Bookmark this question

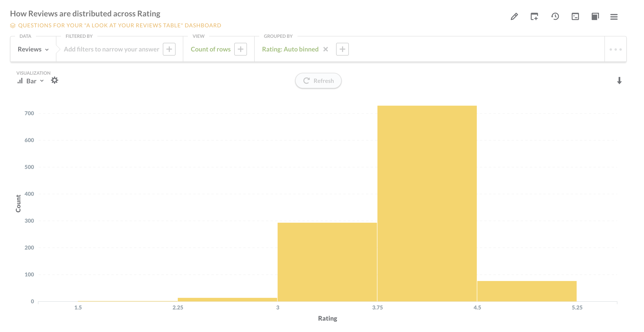[x=595, y=17]
